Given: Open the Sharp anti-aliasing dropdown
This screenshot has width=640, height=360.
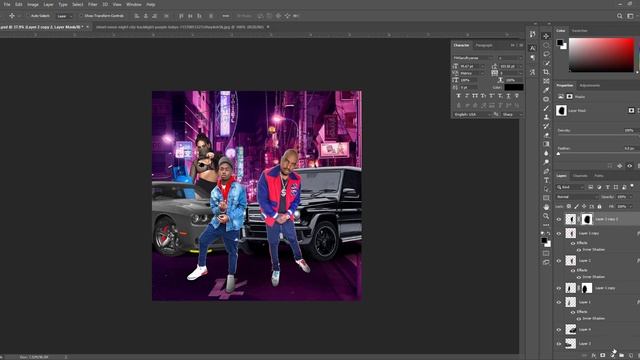Looking at the screenshot, I should coord(512,114).
